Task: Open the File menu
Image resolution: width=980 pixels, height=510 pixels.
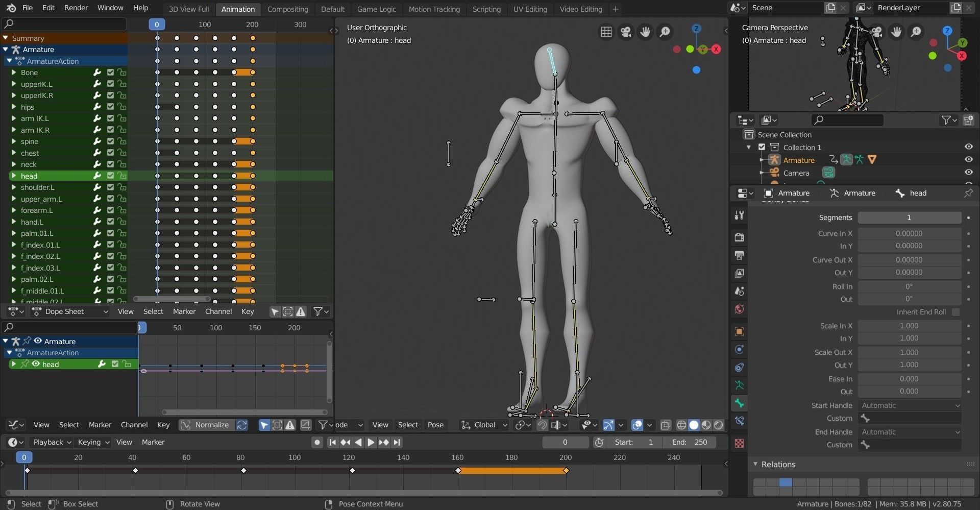Action: (28, 8)
